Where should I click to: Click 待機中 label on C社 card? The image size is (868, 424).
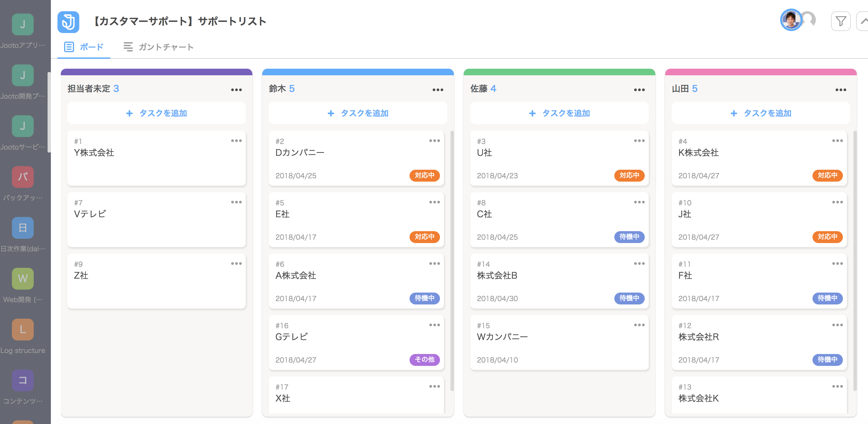[630, 237]
